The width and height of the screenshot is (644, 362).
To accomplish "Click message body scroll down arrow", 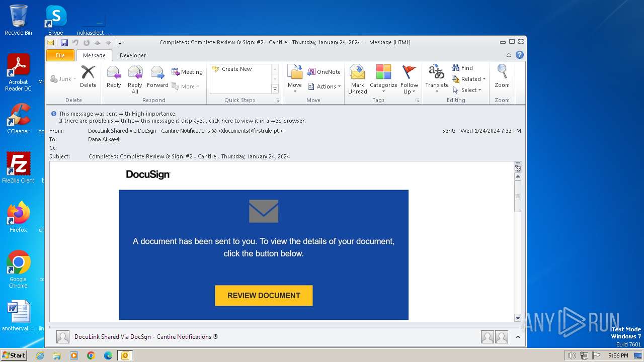I will point(518,318).
